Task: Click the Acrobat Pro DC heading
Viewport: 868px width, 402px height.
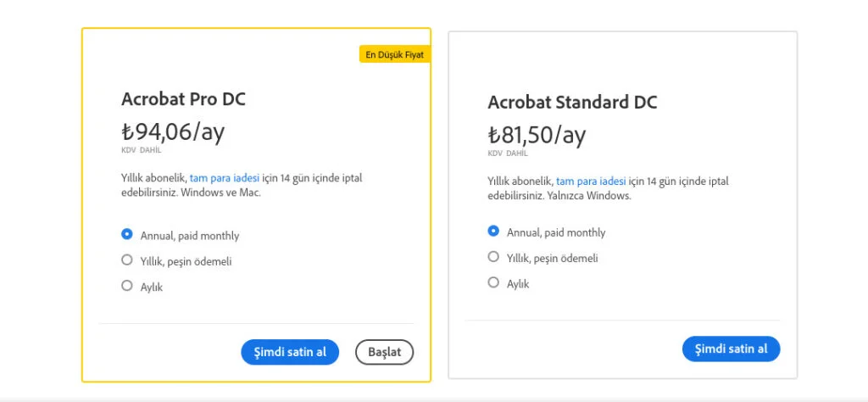Action: click(x=183, y=100)
